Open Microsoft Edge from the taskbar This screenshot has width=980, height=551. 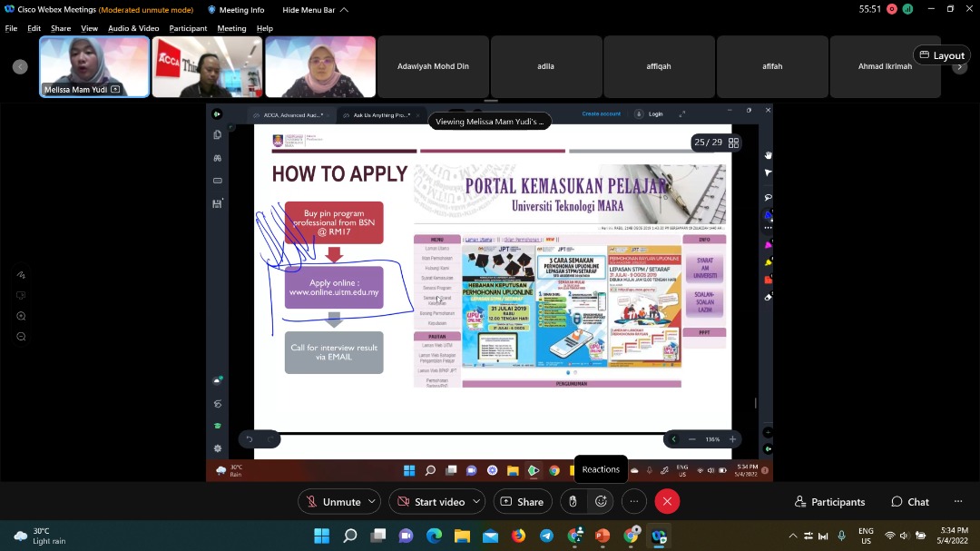click(x=435, y=536)
